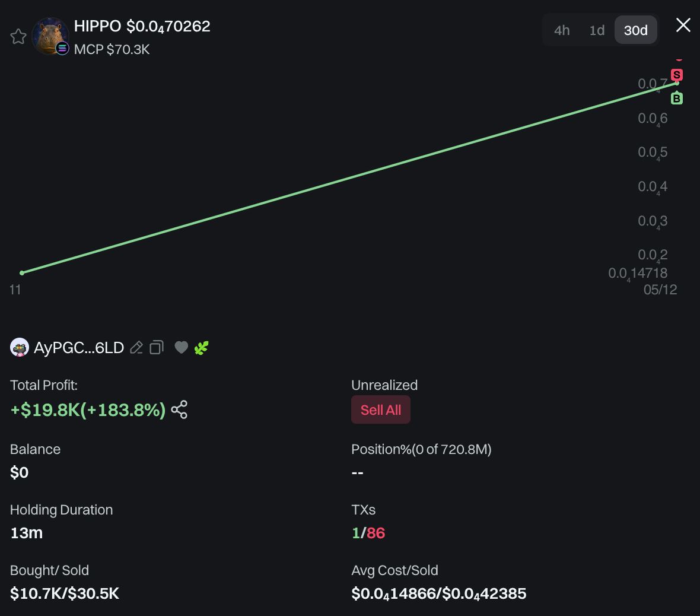Screen dimensions: 700x616
Task: Click the chart line start point
Action: 22,273
